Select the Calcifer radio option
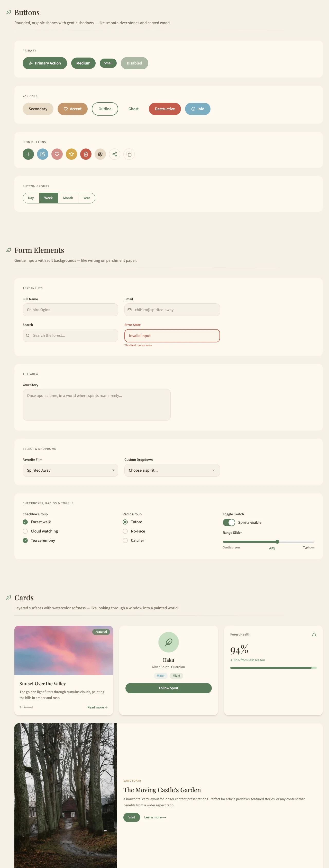The width and height of the screenshot is (329, 868). tap(125, 540)
